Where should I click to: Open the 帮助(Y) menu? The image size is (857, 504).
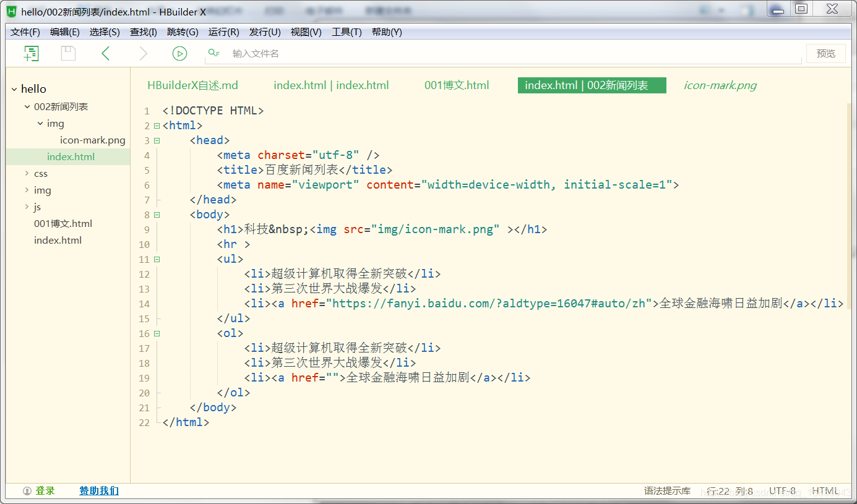(387, 32)
